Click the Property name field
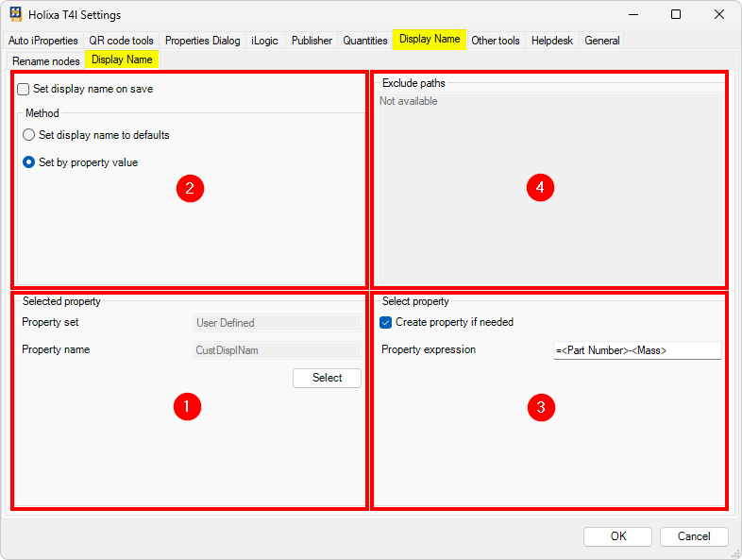 (x=278, y=350)
